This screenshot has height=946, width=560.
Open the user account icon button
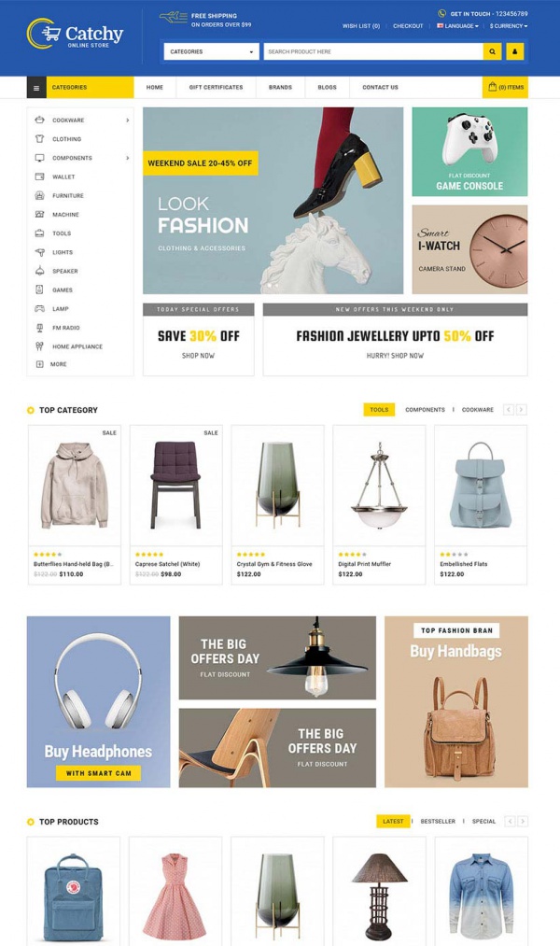click(515, 52)
